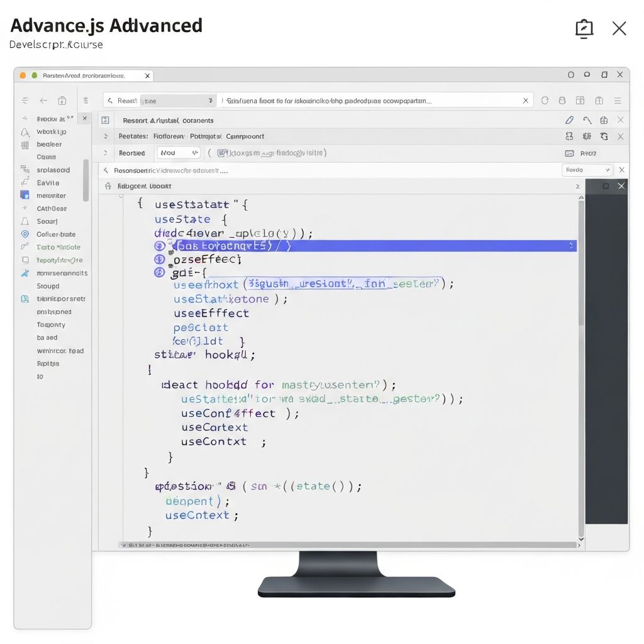Select the pencil edit tool beside EaVile
The height and width of the screenshot is (644, 644).
pos(25,182)
